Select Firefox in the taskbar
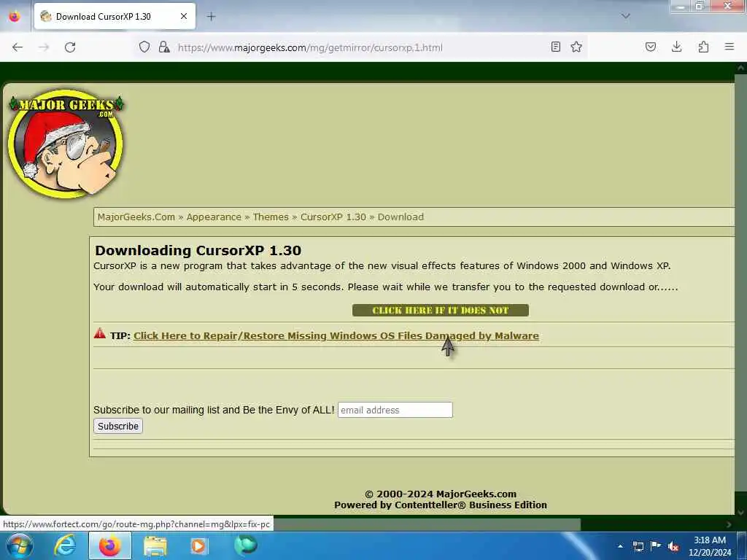The image size is (747, 560). [x=109, y=546]
